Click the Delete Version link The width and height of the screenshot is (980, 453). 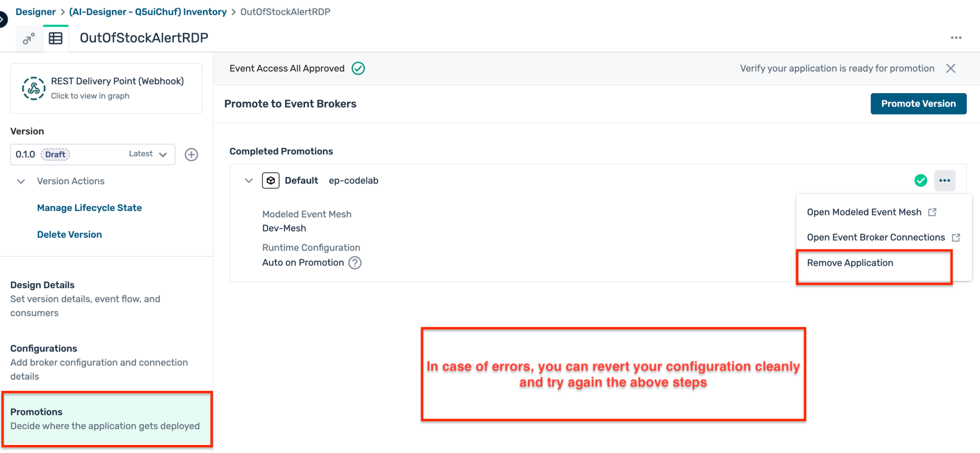click(69, 235)
